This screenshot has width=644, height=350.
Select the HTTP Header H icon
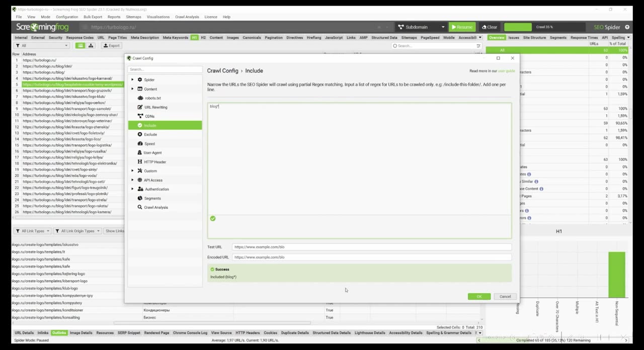tap(140, 162)
